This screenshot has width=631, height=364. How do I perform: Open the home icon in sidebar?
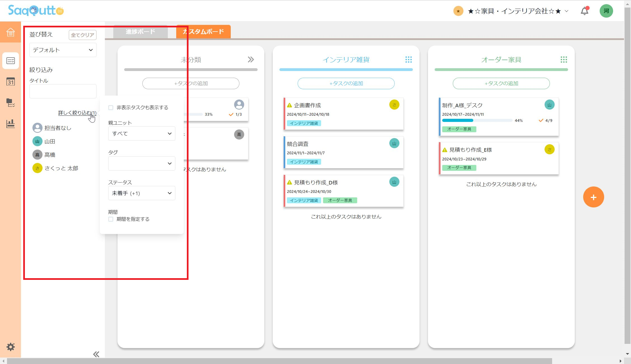tap(10, 32)
